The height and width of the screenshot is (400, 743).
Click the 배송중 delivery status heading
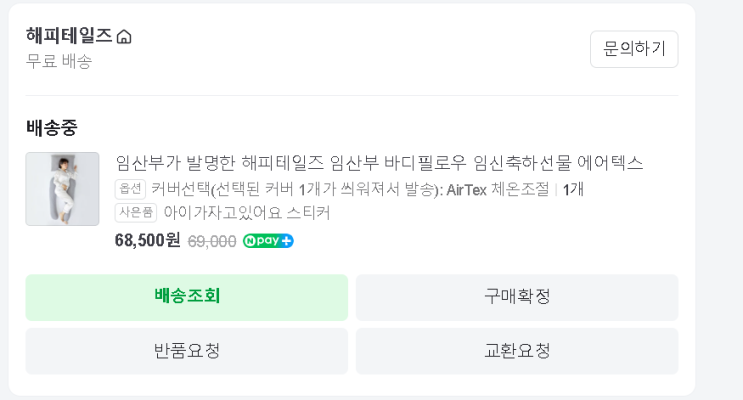52,128
